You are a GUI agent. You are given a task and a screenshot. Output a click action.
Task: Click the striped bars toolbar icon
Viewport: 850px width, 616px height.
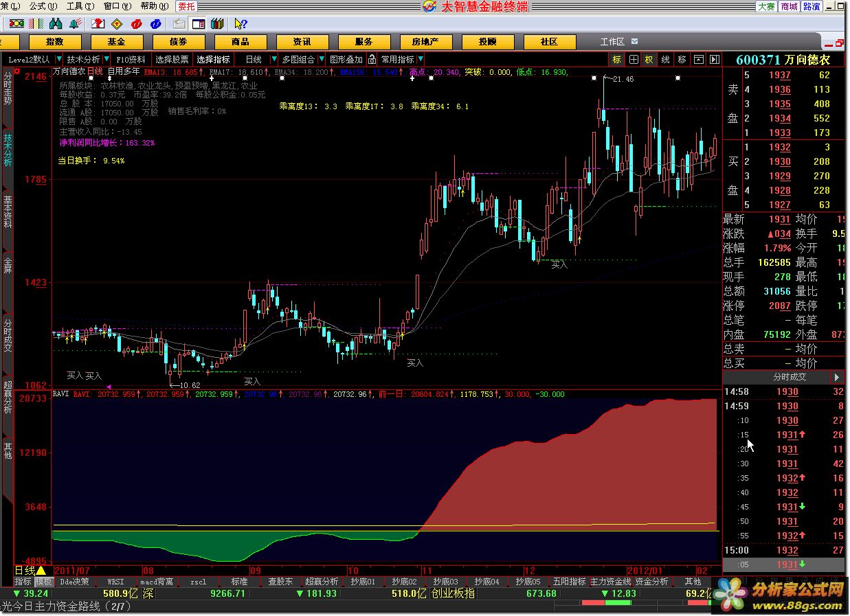[x=36, y=23]
